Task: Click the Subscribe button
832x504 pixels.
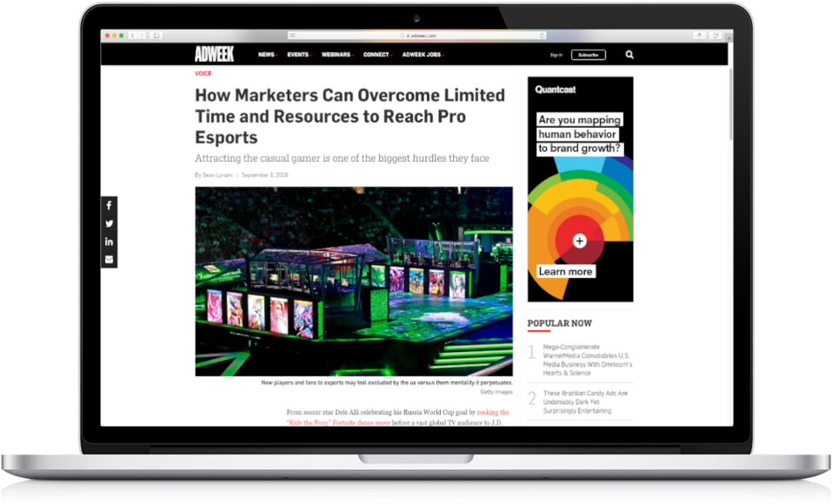Action: click(x=588, y=54)
